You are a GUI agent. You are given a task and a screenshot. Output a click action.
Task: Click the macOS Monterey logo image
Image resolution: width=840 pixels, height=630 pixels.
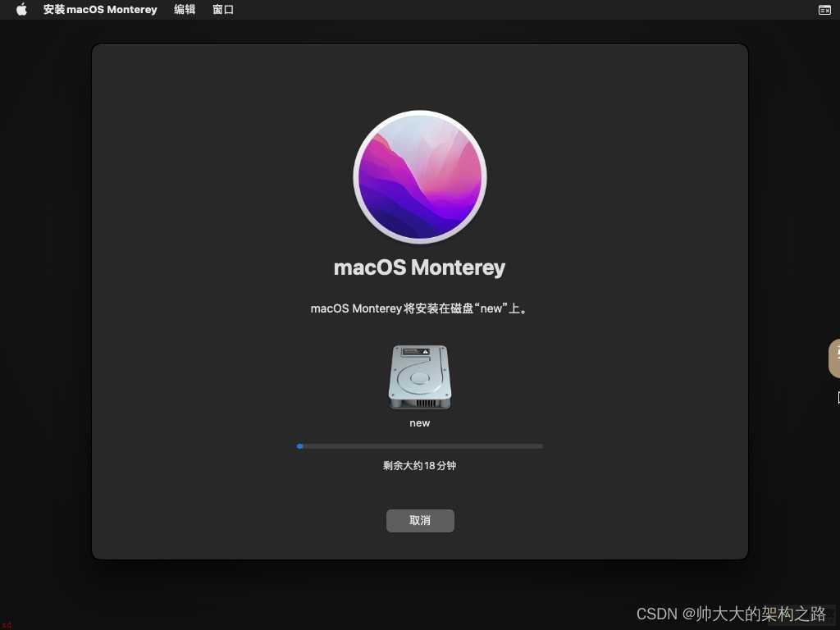click(x=420, y=177)
